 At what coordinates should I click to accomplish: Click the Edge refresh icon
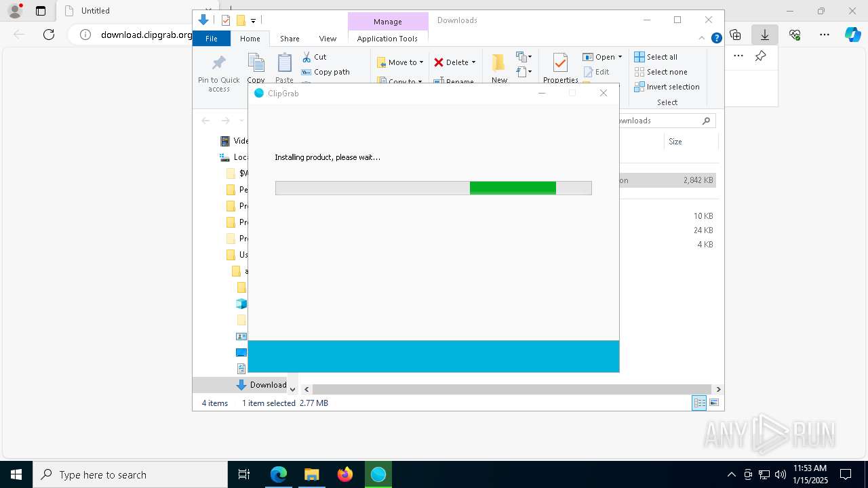[49, 35]
